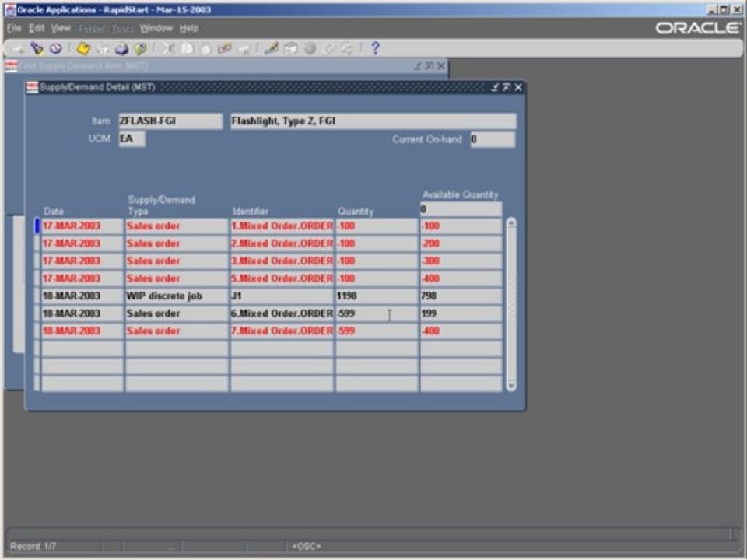Click the yellow Save toolbar icon
Screen dimensions: 747x560
[83, 48]
